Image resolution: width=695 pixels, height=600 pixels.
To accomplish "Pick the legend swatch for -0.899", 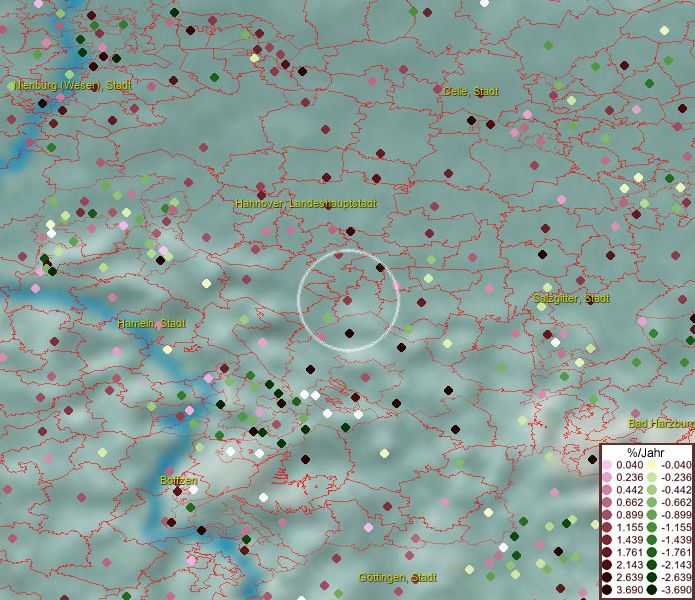I will tap(652, 515).
